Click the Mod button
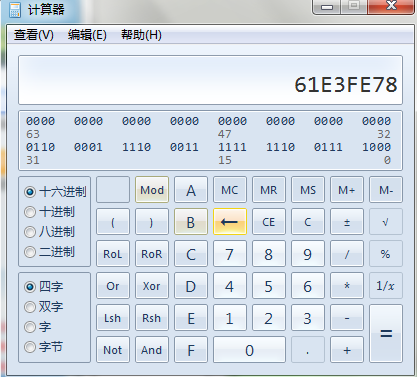This screenshot has width=417, height=377. [152, 190]
